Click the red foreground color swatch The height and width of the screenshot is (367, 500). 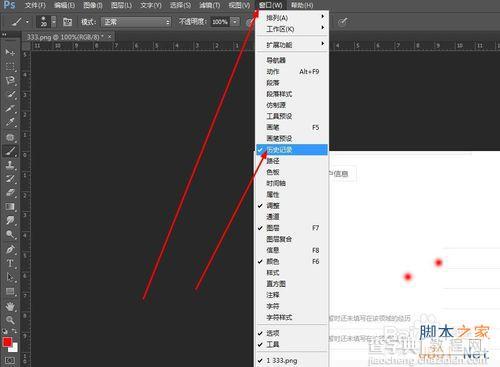tap(7, 342)
